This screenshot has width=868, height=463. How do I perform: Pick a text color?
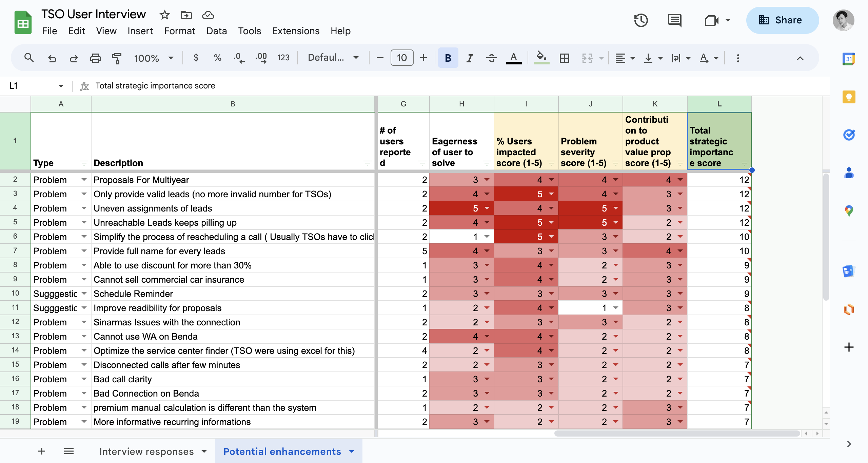click(514, 58)
